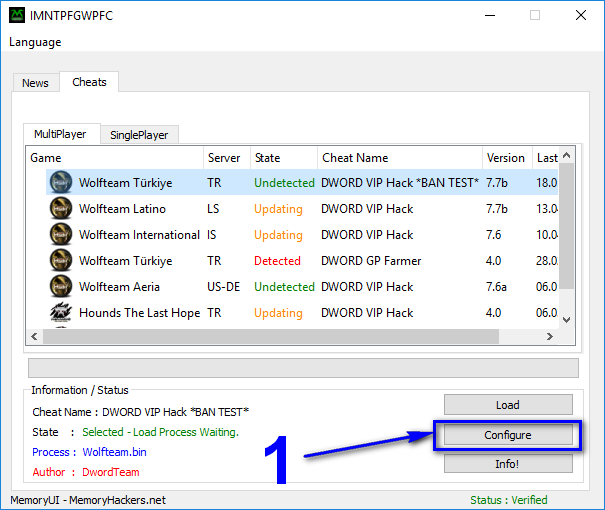Screen dimensions: 605x510
Task: Click DWORD GP Farmer cheat name
Action: coord(371,261)
